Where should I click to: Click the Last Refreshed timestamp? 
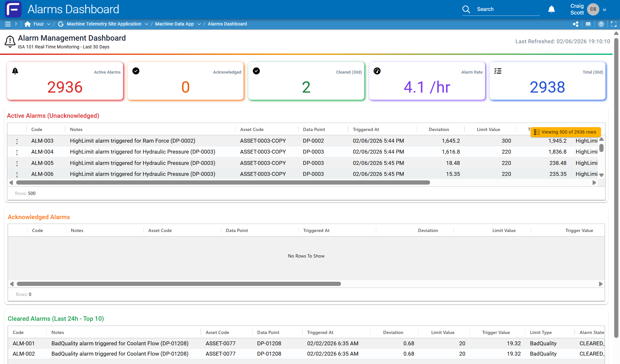563,41
